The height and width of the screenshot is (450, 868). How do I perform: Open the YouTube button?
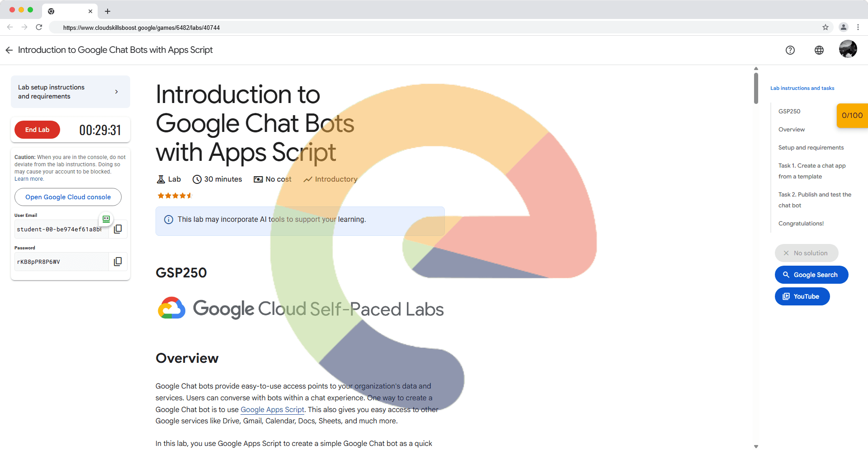pyautogui.click(x=802, y=296)
